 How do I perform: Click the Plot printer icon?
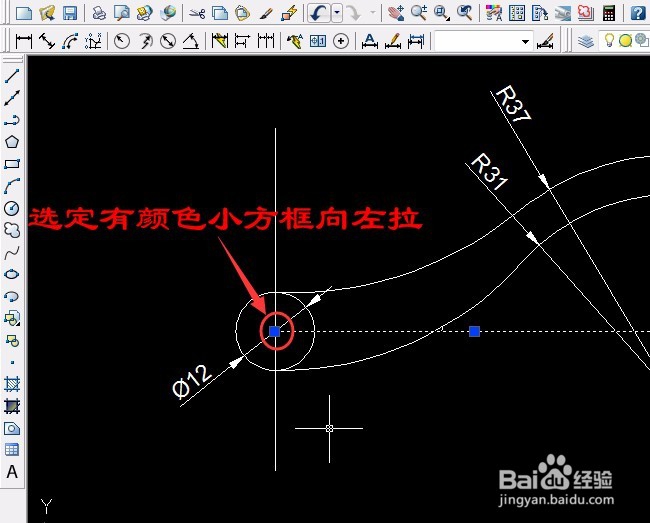(x=99, y=13)
